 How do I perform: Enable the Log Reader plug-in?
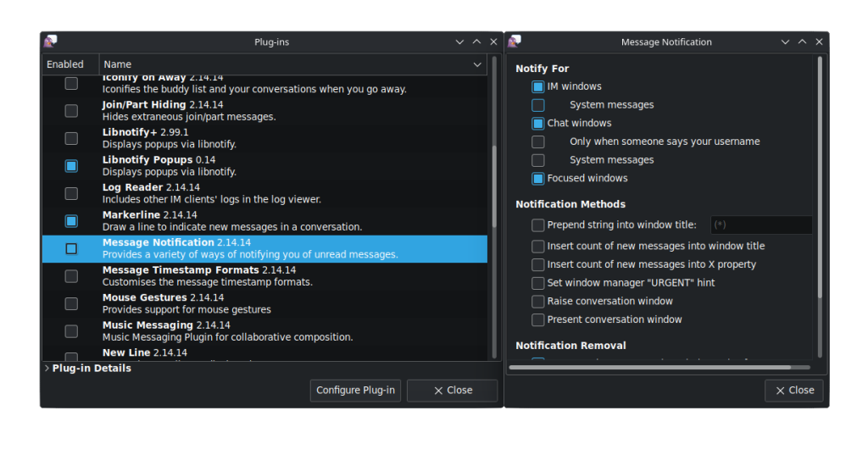(x=71, y=193)
